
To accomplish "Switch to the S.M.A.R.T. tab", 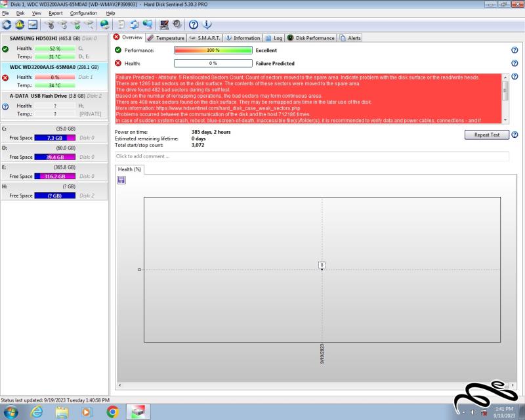I will point(205,38).
